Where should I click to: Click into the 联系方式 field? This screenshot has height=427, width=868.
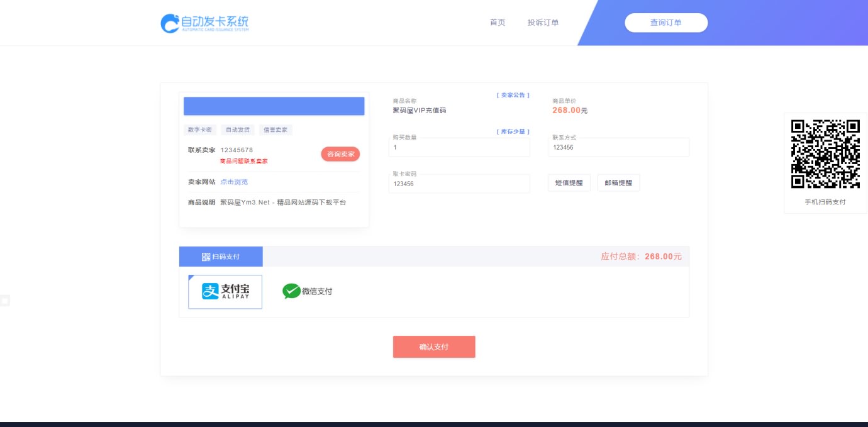(619, 148)
